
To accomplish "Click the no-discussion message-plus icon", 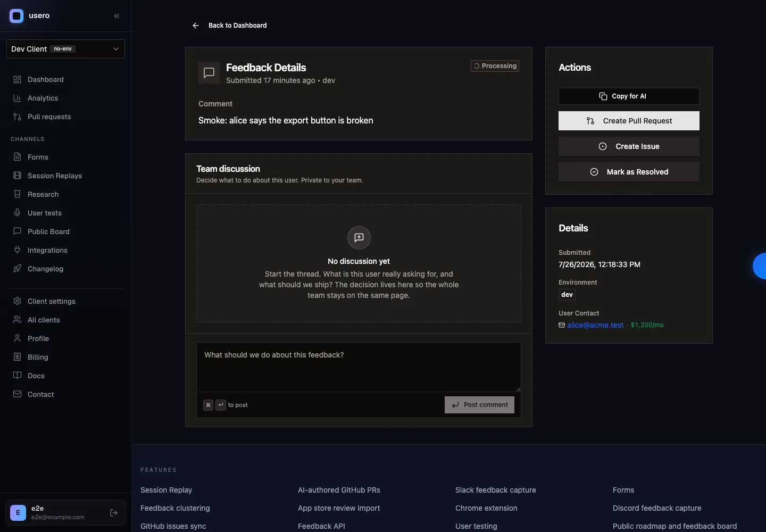I will (359, 237).
